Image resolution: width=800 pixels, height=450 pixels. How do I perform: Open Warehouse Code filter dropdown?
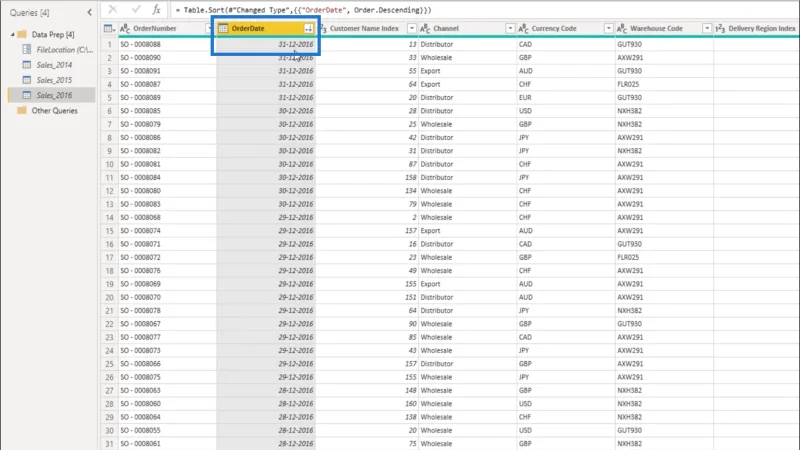(707, 29)
